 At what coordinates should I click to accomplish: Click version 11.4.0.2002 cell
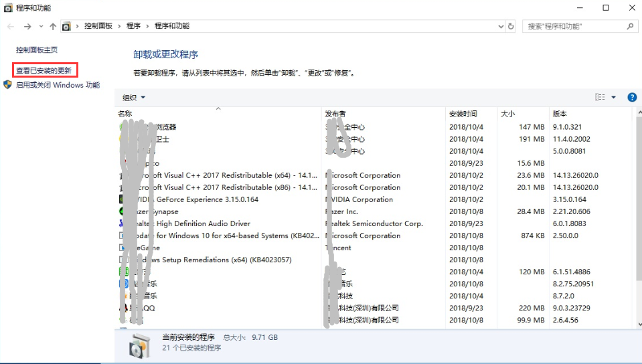[572, 139]
